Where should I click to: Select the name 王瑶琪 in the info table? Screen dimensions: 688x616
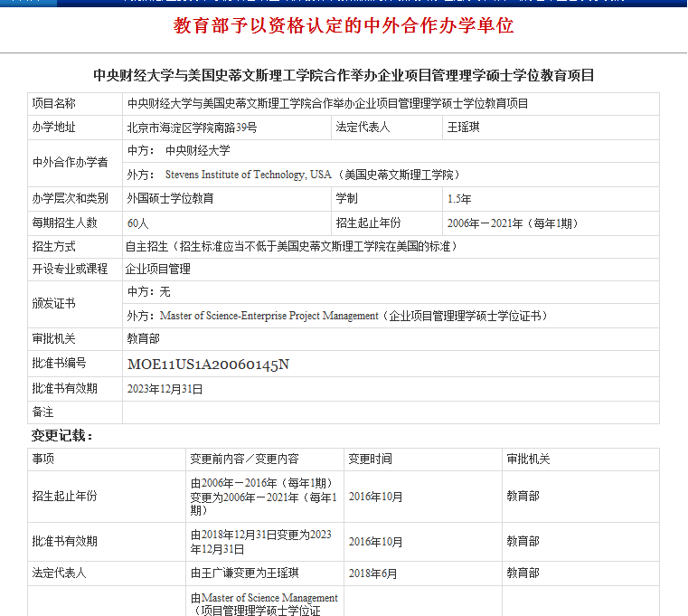pos(464,128)
